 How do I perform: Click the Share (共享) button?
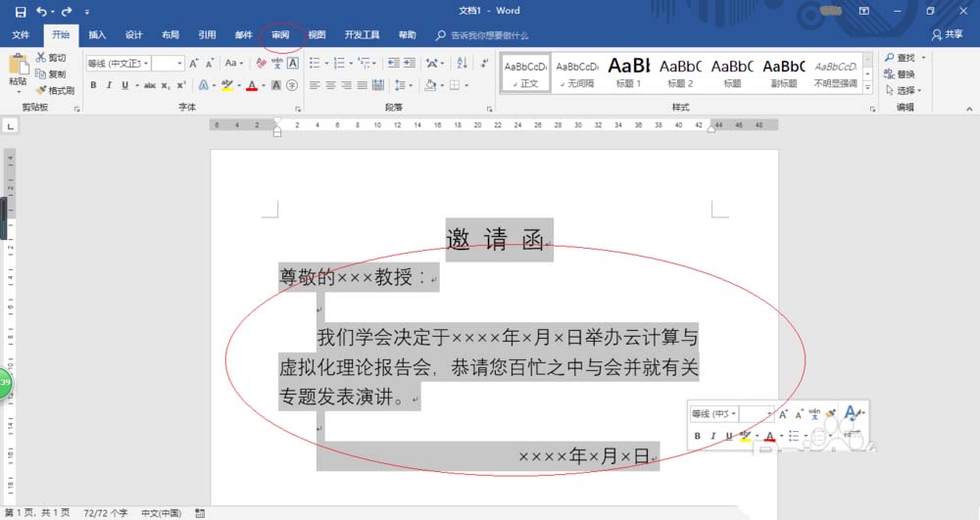point(948,35)
